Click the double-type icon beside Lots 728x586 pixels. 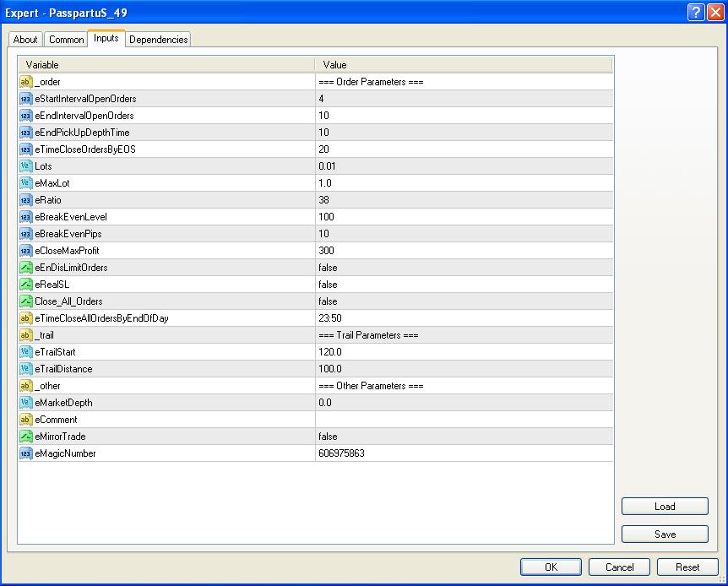pos(25,166)
